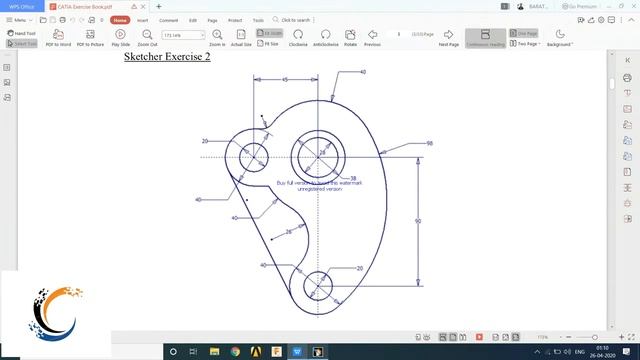640x360 pixels.
Task: Click the Zoom In magnifier
Action: [217, 38]
